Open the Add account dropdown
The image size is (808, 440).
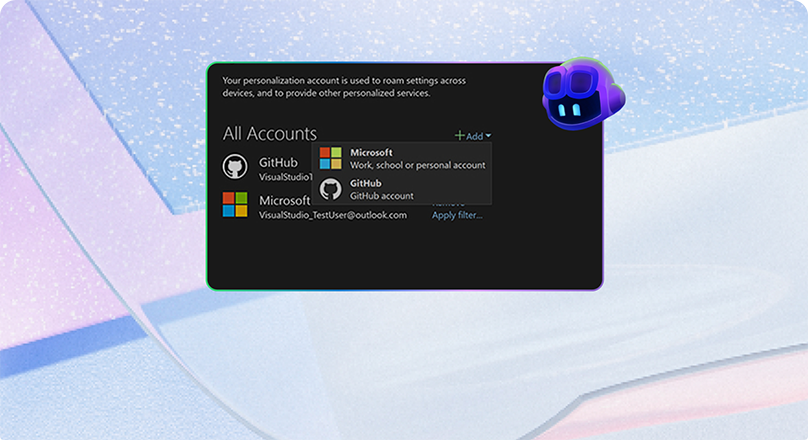(x=473, y=136)
